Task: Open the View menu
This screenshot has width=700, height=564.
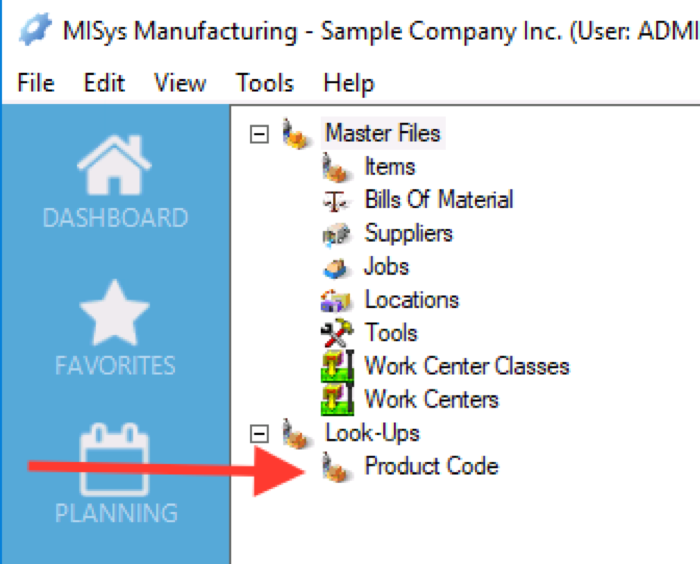Action: 180,83
